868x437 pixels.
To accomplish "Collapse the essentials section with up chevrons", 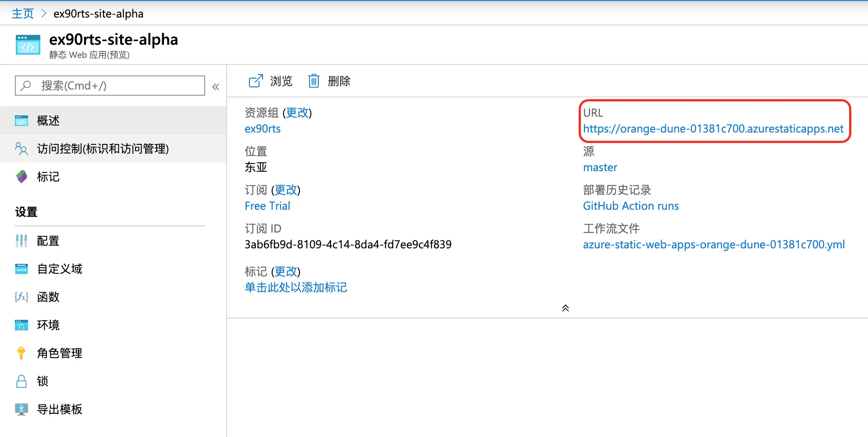I will [566, 308].
